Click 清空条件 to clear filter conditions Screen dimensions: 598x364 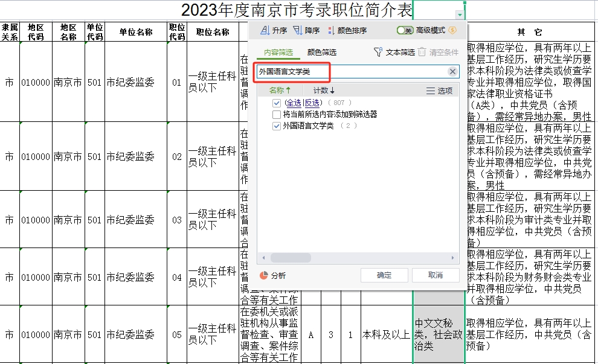pyautogui.click(x=439, y=53)
